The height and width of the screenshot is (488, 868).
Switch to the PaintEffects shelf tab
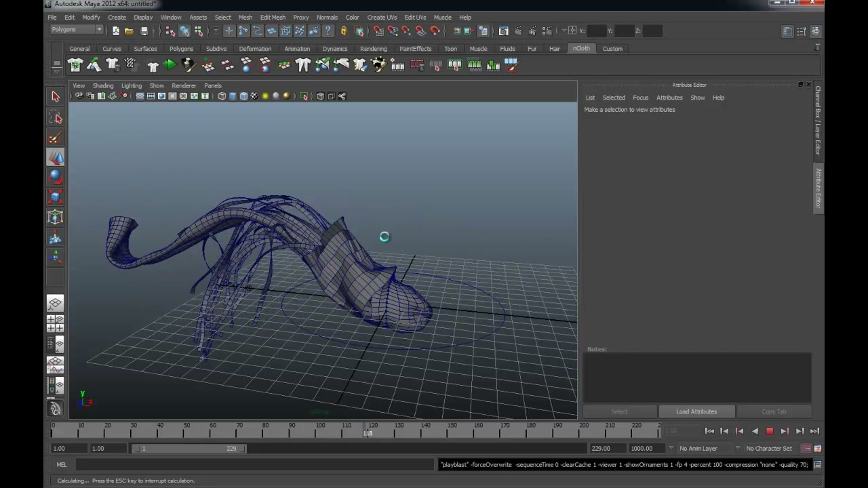point(415,49)
